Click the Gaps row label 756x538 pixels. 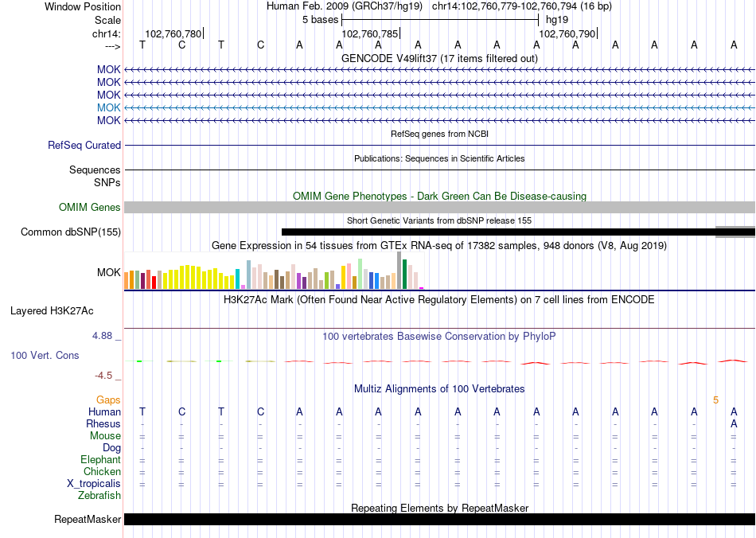108,400
